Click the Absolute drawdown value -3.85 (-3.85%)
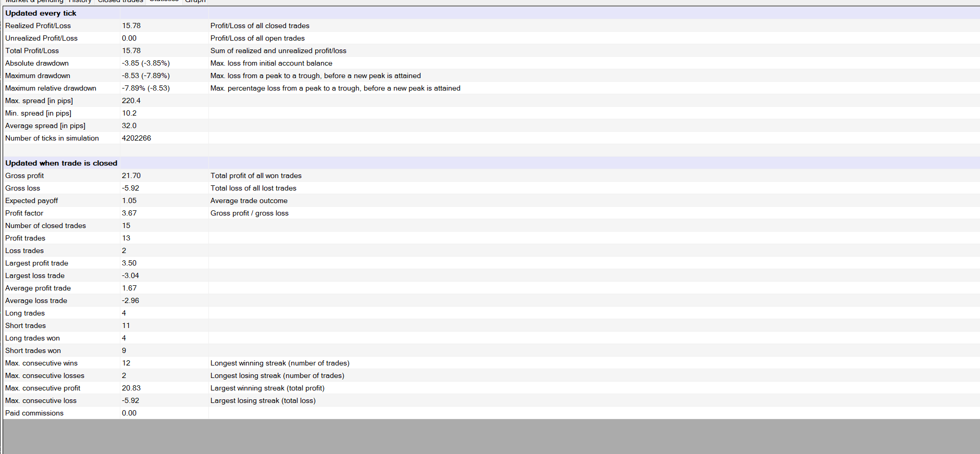 (146, 63)
